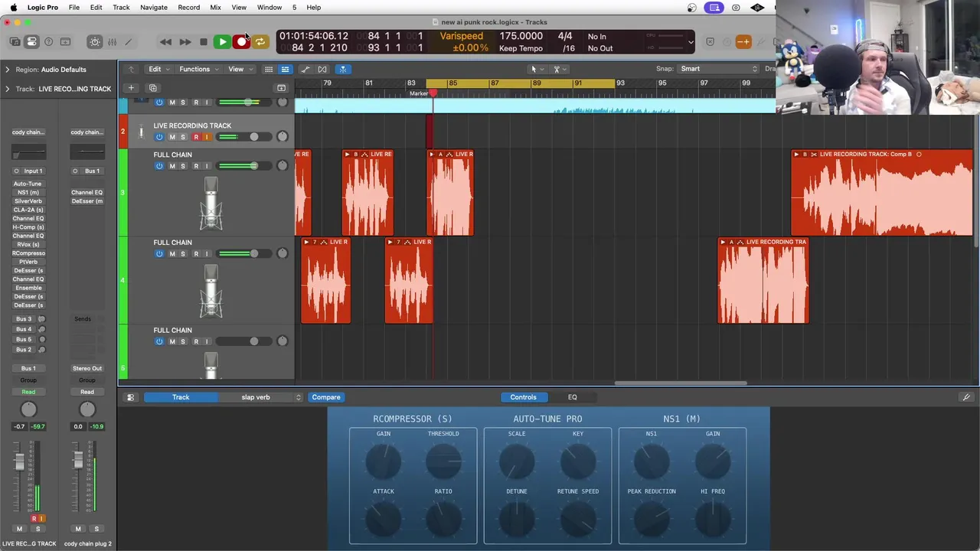Toggle the blue Catch Playhead icon
The image size is (980, 551).
coord(343,69)
